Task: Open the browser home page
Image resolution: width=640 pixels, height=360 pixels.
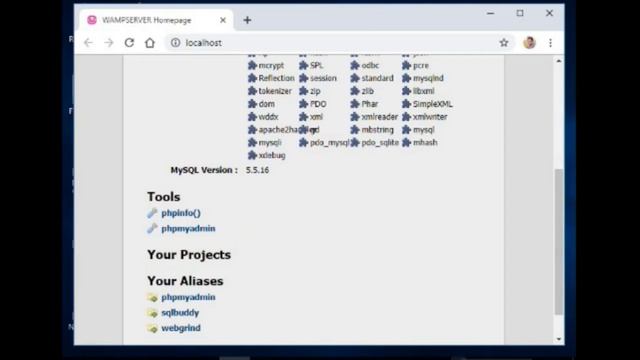Action: tap(150, 43)
